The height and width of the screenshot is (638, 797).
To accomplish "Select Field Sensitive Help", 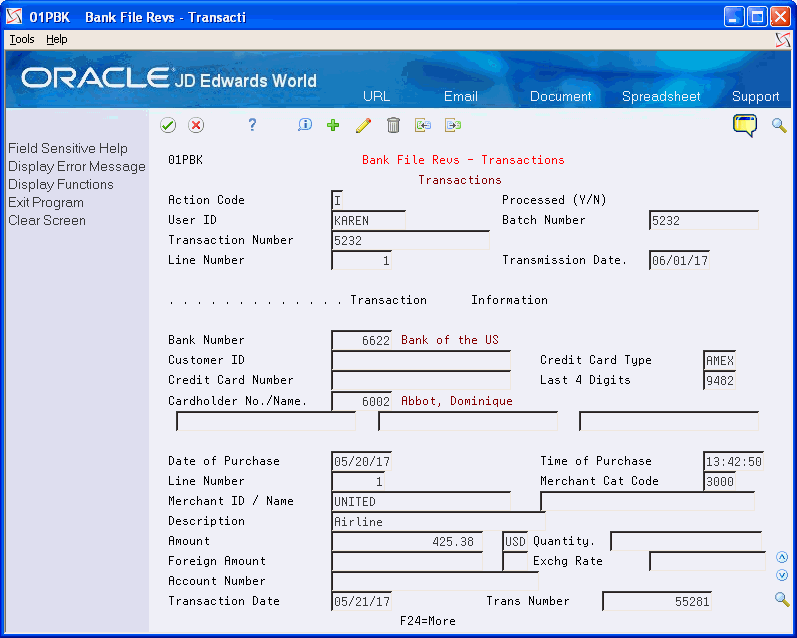I will tap(68, 148).
